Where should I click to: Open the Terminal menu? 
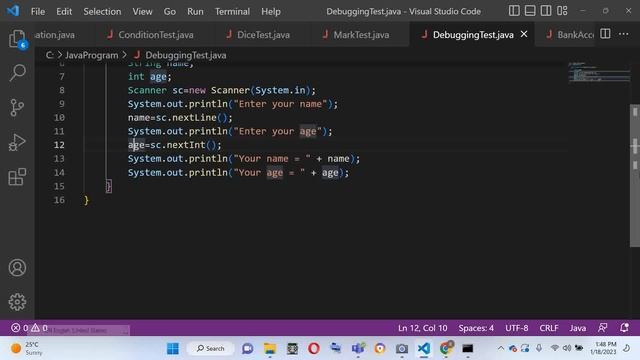click(x=232, y=11)
